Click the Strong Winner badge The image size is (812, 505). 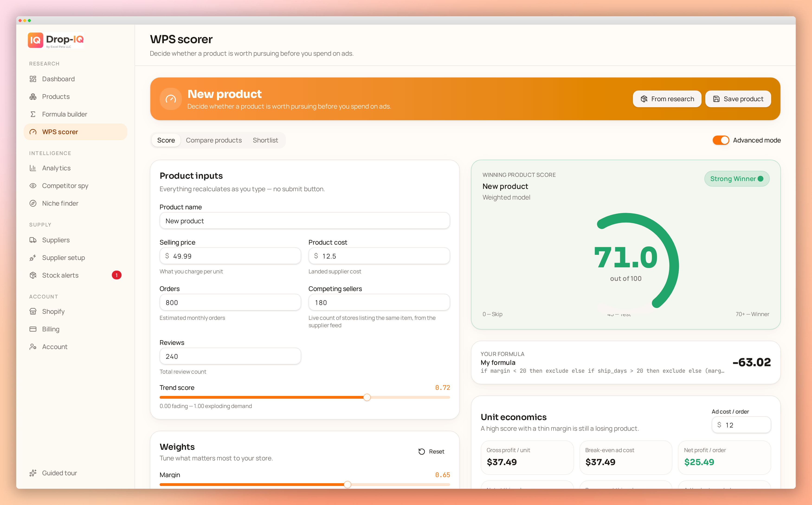[737, 179]
